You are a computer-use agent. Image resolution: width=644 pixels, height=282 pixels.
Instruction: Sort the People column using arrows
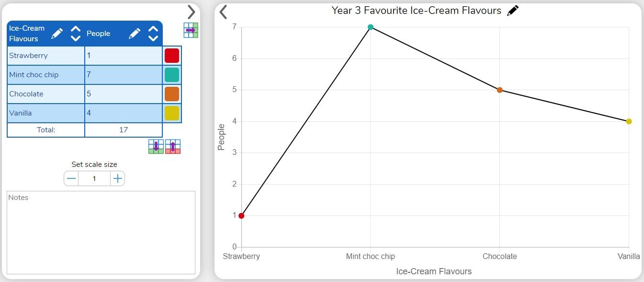[153, 34]
